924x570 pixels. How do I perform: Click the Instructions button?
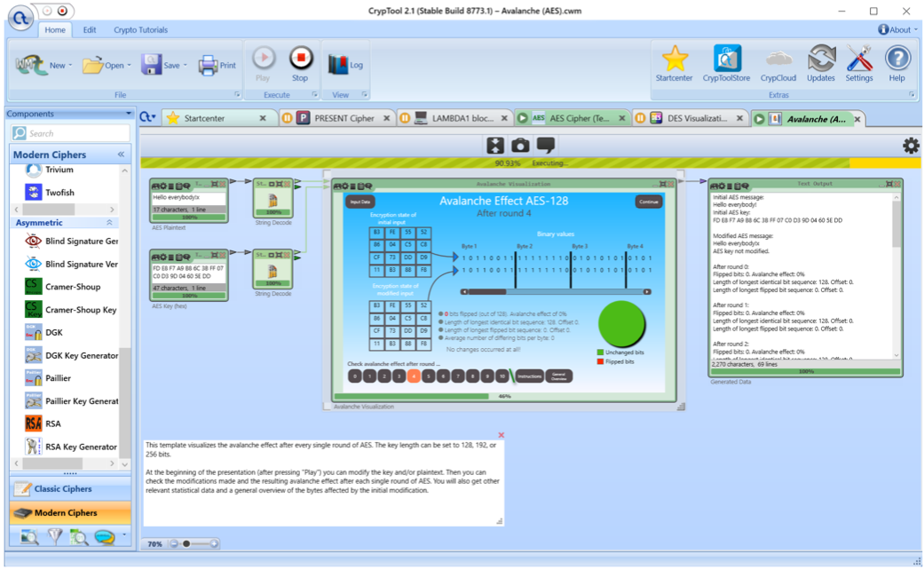[529, 376]
